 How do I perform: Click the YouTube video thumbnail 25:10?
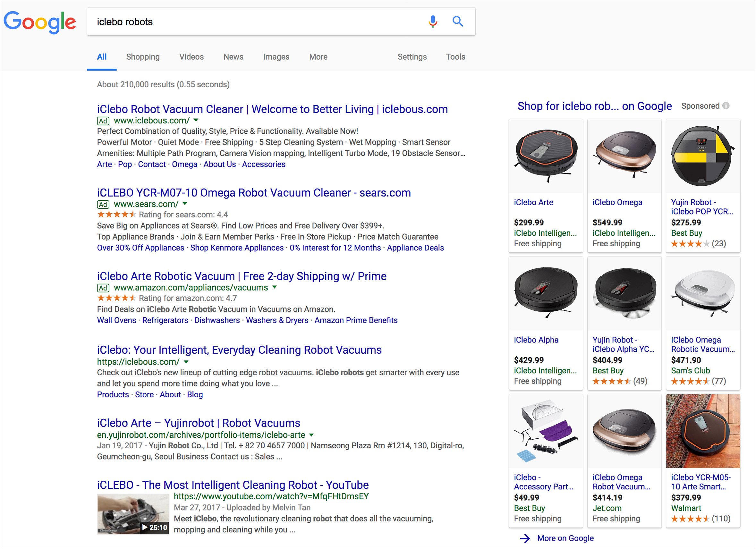(133, 514)
